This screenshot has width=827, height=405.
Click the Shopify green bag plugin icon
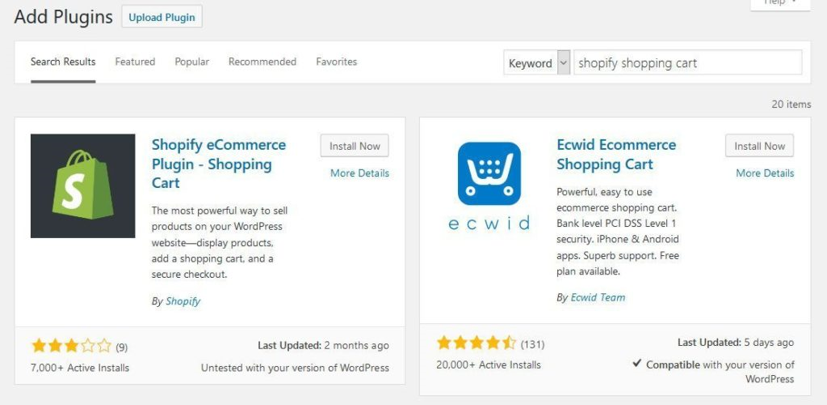point(83,186)
